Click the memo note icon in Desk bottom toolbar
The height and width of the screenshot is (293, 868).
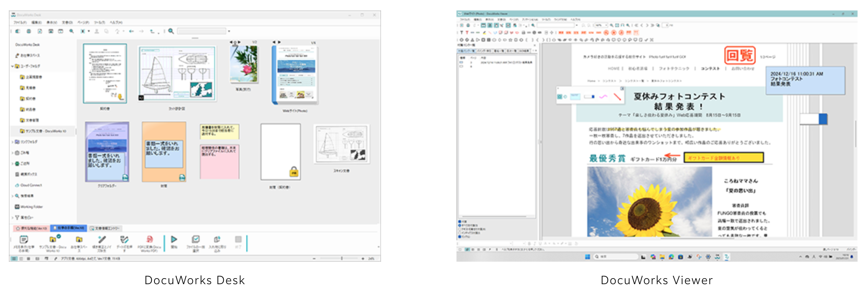pyautogui.click(x=24, y=240)
